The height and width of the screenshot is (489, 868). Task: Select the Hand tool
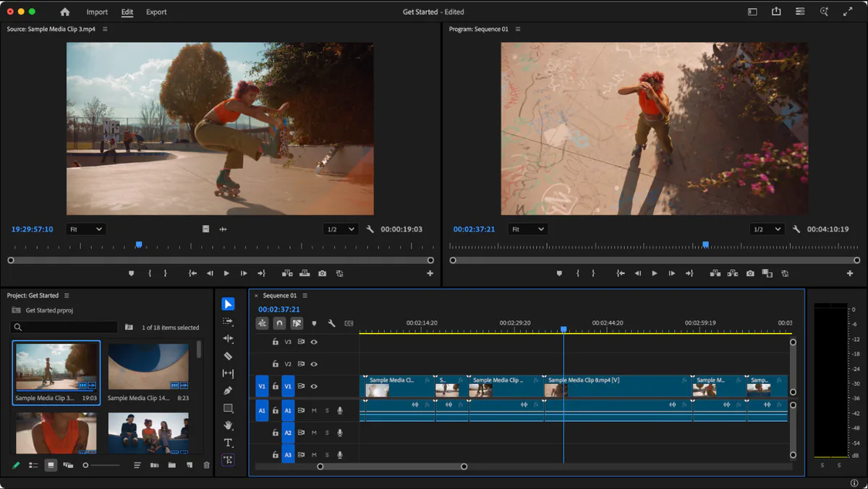click(228, 426)
